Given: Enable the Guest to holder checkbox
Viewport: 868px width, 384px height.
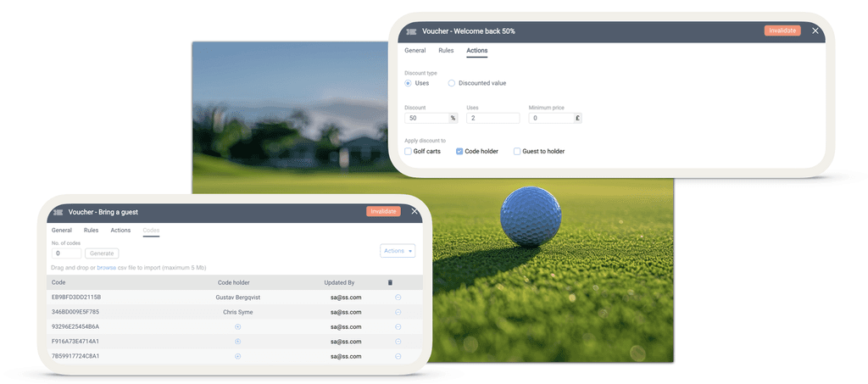Looking at the screenshot, I should tap(517, 151).
